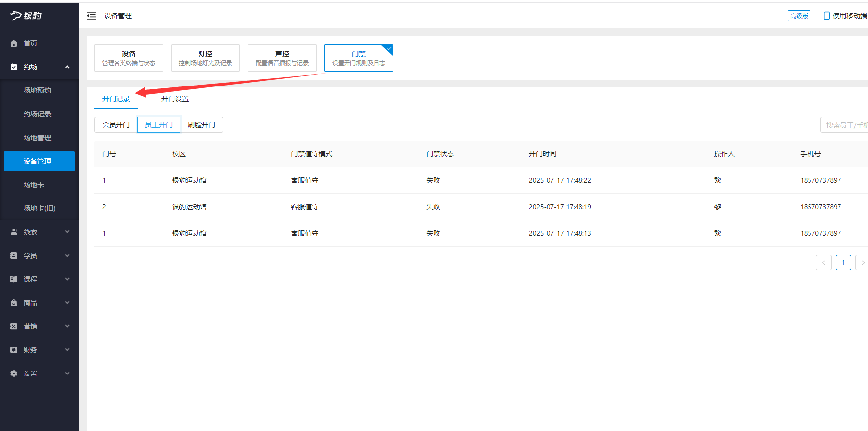Select the 刷脸开门 filter option

click(x=202, y=125)
